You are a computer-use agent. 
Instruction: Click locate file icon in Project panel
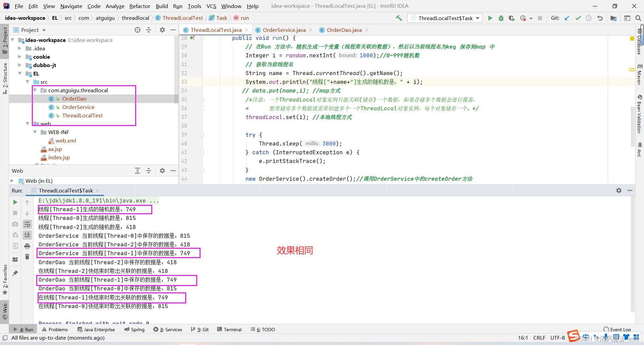138,30
